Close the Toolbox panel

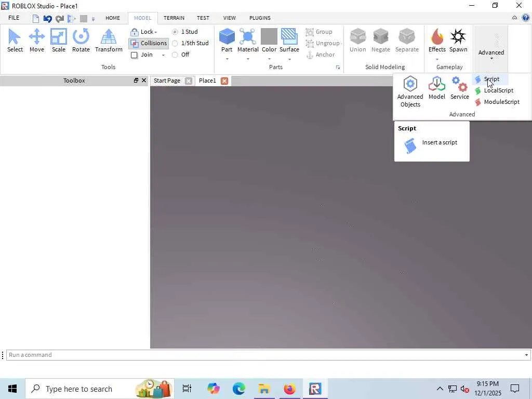[x=144, y=81]
